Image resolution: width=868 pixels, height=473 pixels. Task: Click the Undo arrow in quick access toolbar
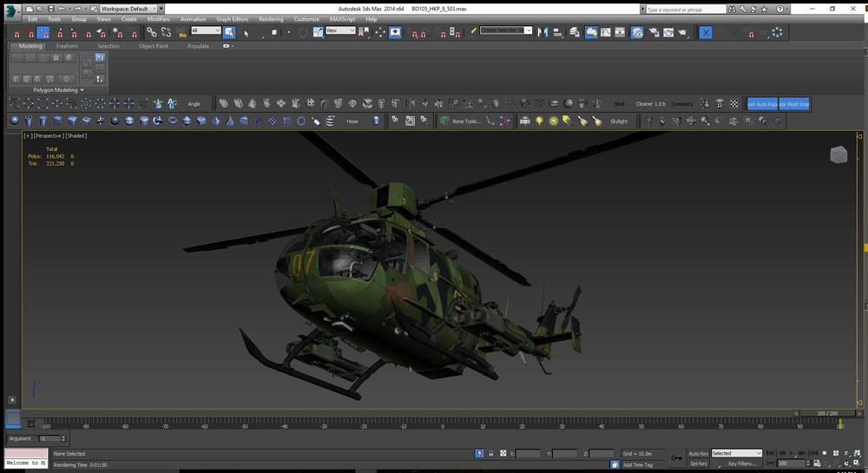pyautogui.click(x=62, y=8)
